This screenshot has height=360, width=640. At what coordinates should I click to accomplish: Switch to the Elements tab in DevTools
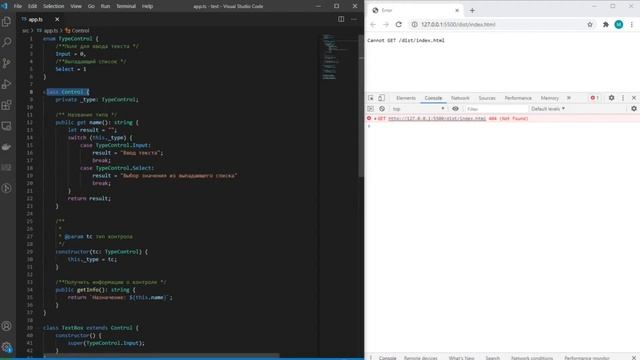[x=406, y=98]
